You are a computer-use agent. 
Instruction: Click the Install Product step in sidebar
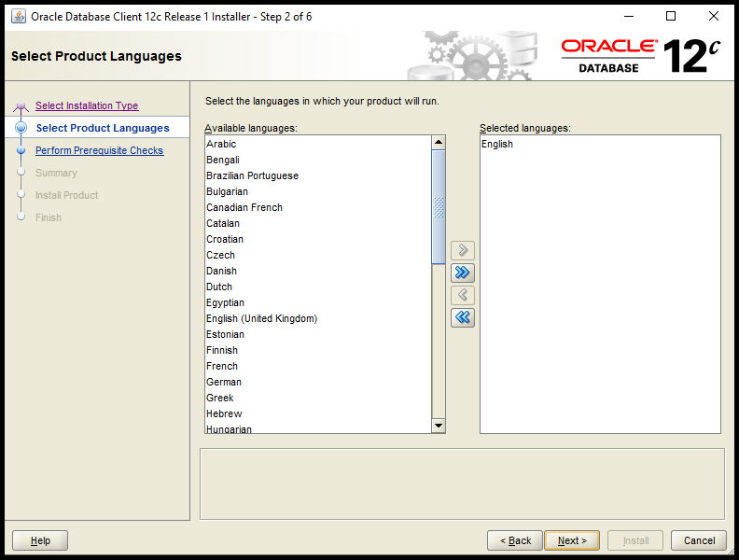pyautogui.click(x=66, y=195)
